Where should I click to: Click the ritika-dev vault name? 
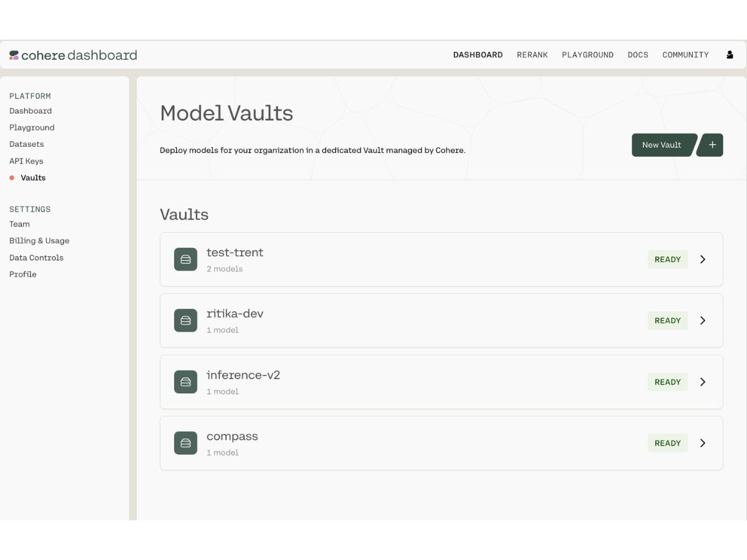pyautogui.click(x=235, y=314)
